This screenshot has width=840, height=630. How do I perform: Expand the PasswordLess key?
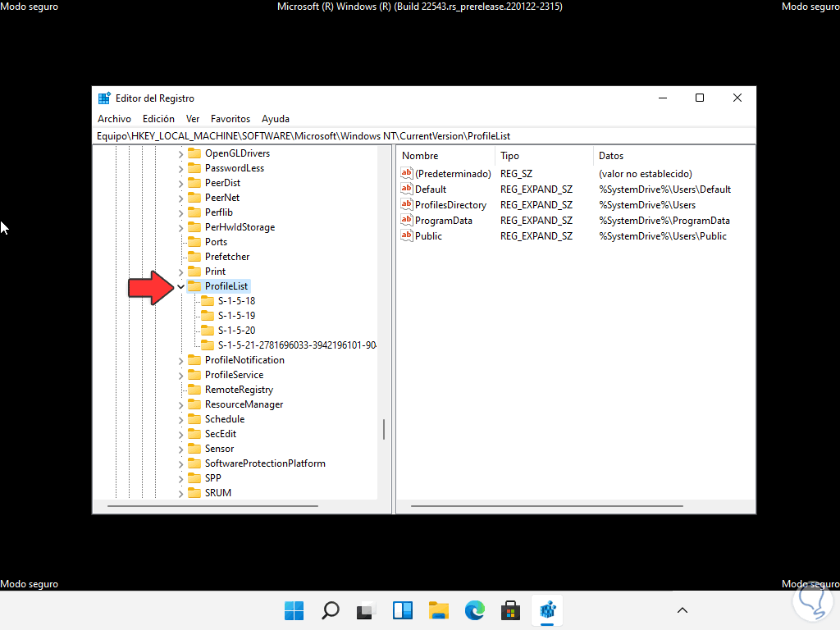181,169
